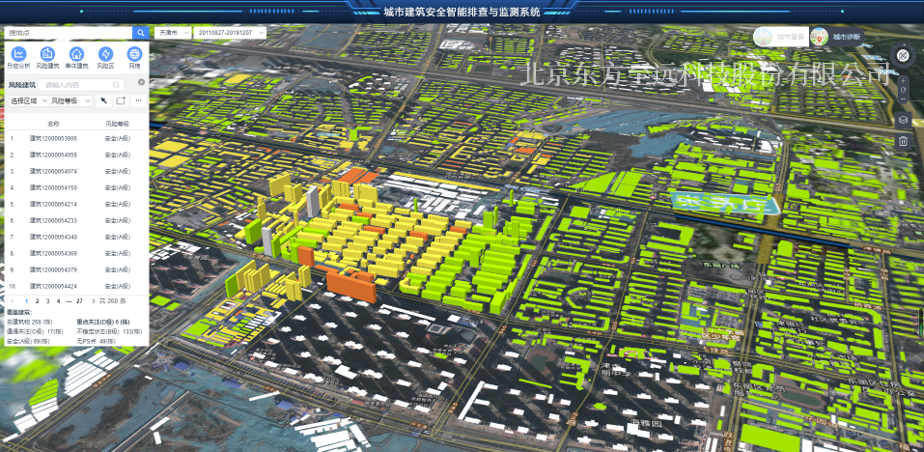Screen dimensions: 924x452
Task: Open the 风险等级 risk level dropdown
Action: click(x=71, y=101)
